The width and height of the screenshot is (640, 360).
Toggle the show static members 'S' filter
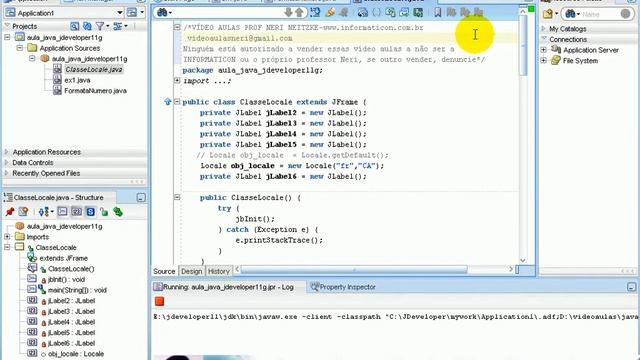click(90, 211)
